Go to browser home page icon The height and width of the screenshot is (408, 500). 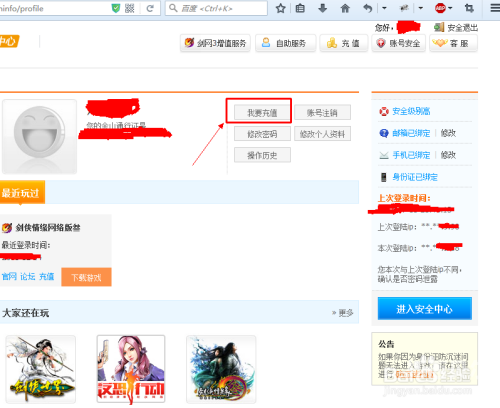(x=345, y=8)
